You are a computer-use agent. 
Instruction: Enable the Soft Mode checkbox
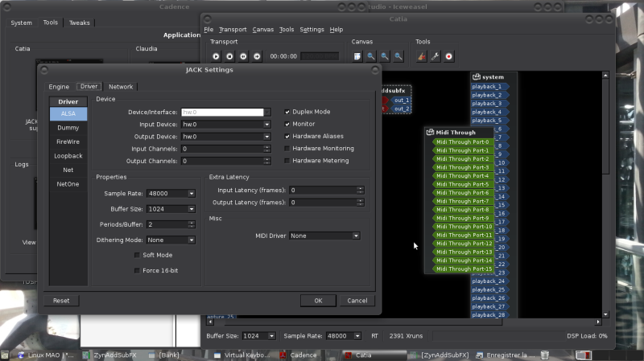(x=137, y=255)
